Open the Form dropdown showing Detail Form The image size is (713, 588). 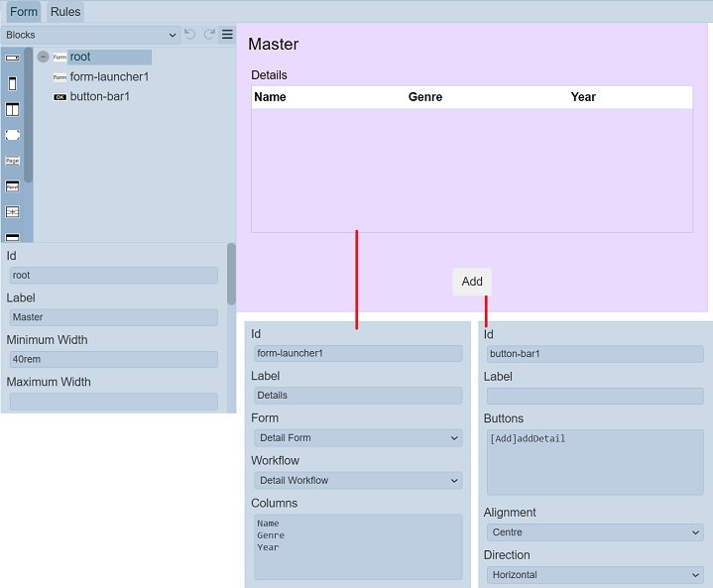357,438
